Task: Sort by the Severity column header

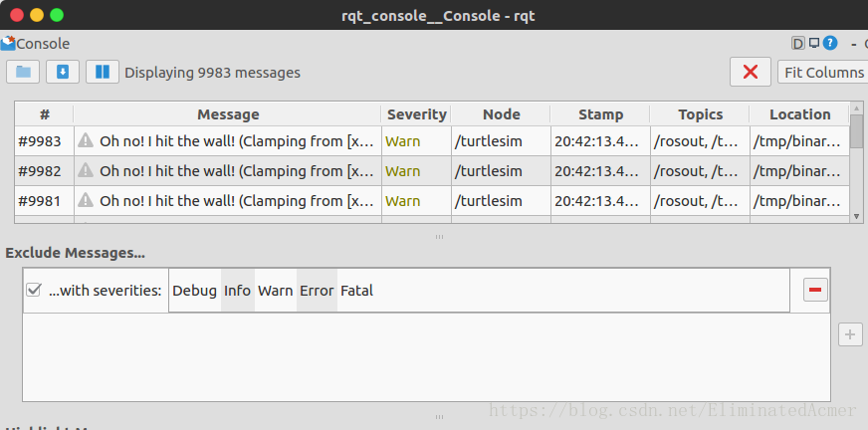Action: tap(416, 114)
